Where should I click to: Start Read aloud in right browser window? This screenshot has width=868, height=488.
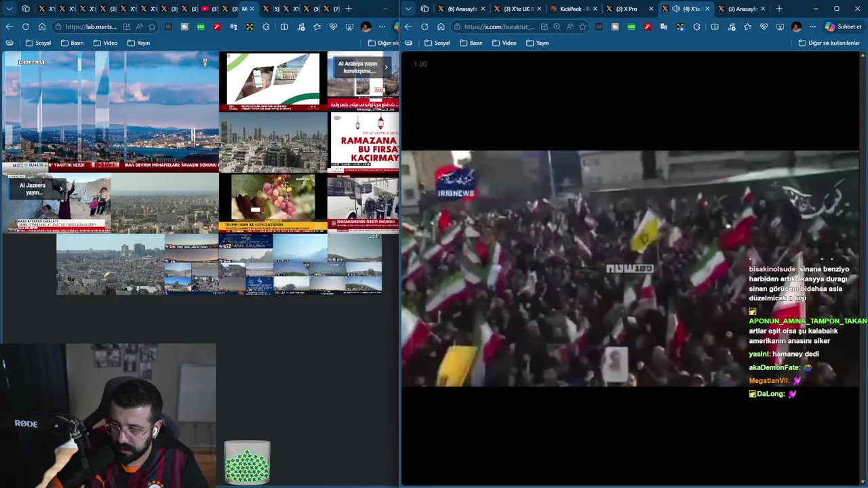570,26
